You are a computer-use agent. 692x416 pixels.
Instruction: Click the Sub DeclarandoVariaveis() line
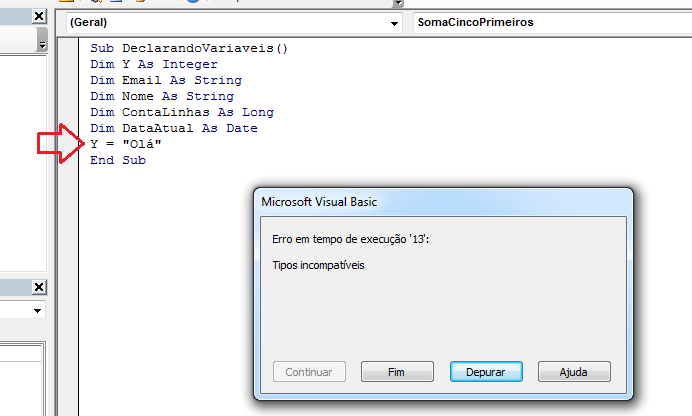click(188, 48)
